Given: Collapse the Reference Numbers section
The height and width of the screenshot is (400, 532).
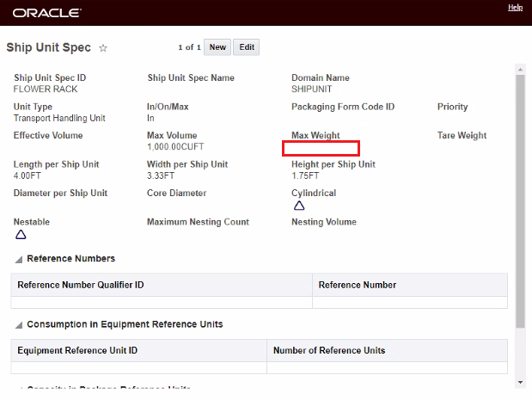Looking at the screenshot, I should click(x=19, y=259).
